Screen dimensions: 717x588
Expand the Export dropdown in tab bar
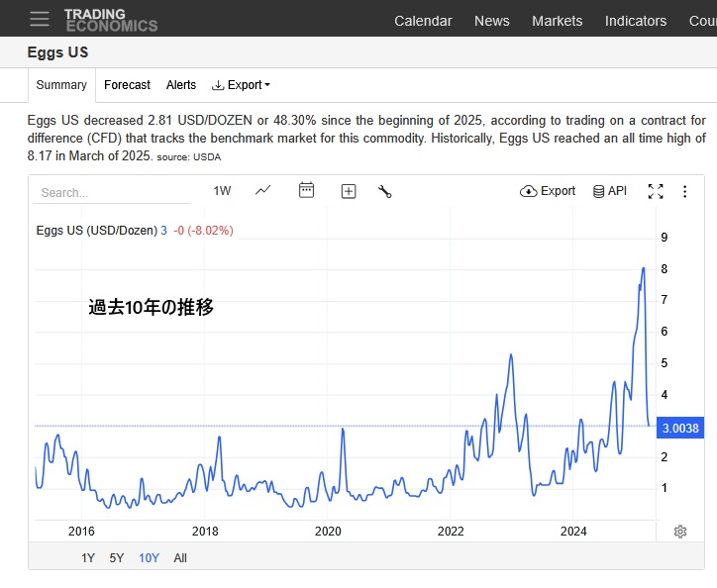(241, 85)
